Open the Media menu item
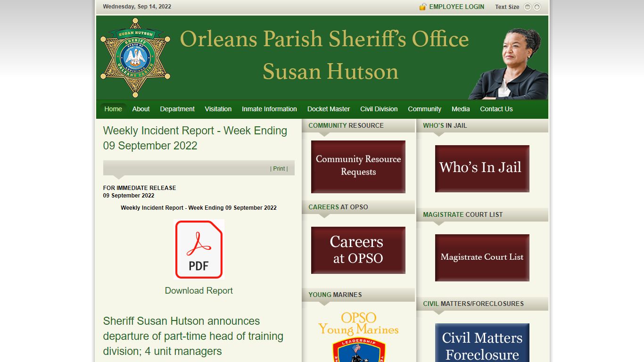Viewport: 644px width, 362px height. [x=461, y=109]
